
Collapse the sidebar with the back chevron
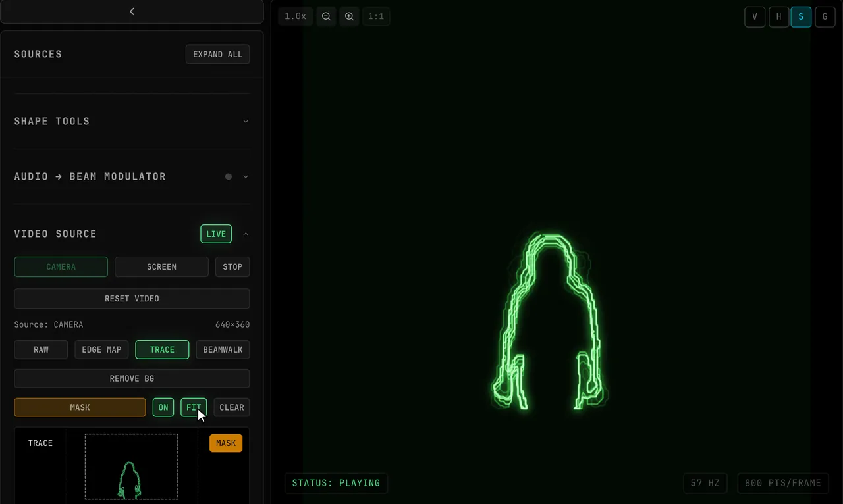click(x=132, y=11)
